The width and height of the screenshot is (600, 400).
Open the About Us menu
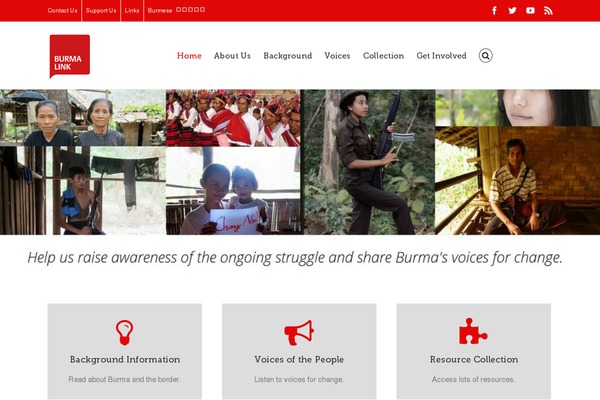point(232,56)
